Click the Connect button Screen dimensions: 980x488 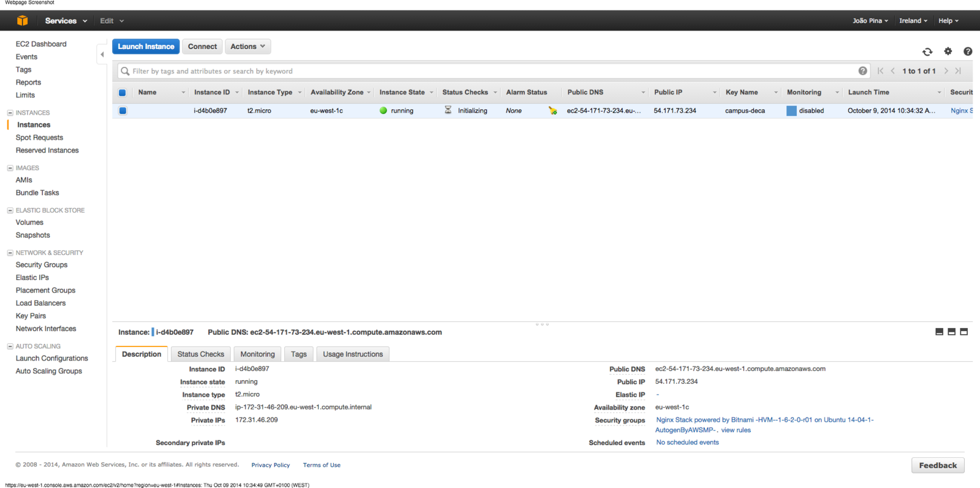pos(202,47)
